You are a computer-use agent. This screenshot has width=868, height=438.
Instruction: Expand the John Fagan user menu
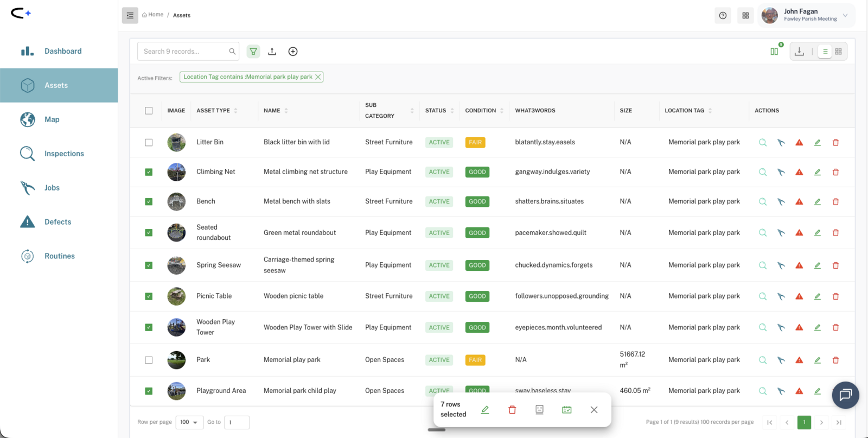[x=845, y=15]
